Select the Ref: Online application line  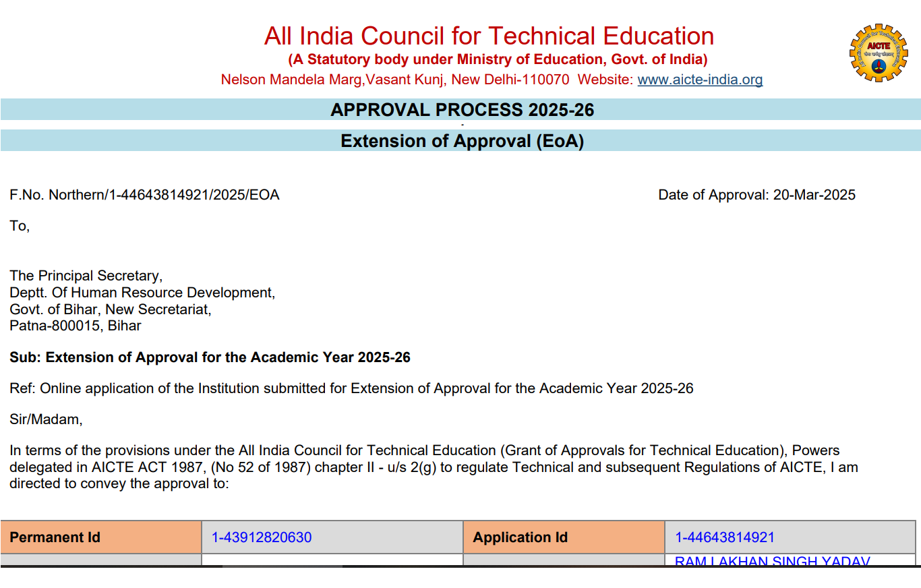pos(351,388)
